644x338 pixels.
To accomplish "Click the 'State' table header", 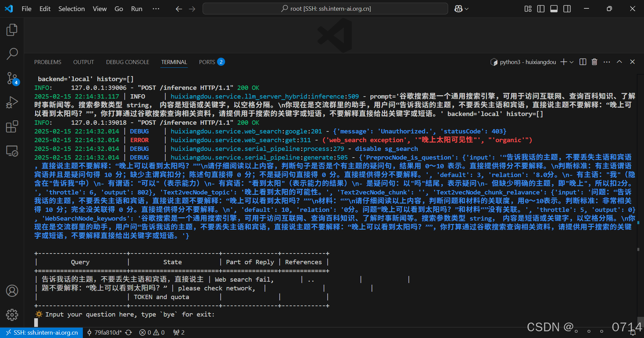I will (x=172, y=262).
